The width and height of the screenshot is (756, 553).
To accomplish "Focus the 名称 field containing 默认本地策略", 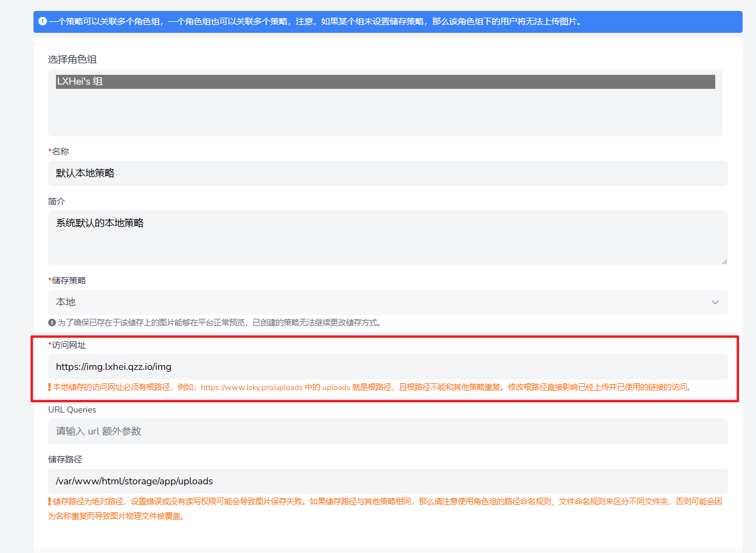I will 387,173.
